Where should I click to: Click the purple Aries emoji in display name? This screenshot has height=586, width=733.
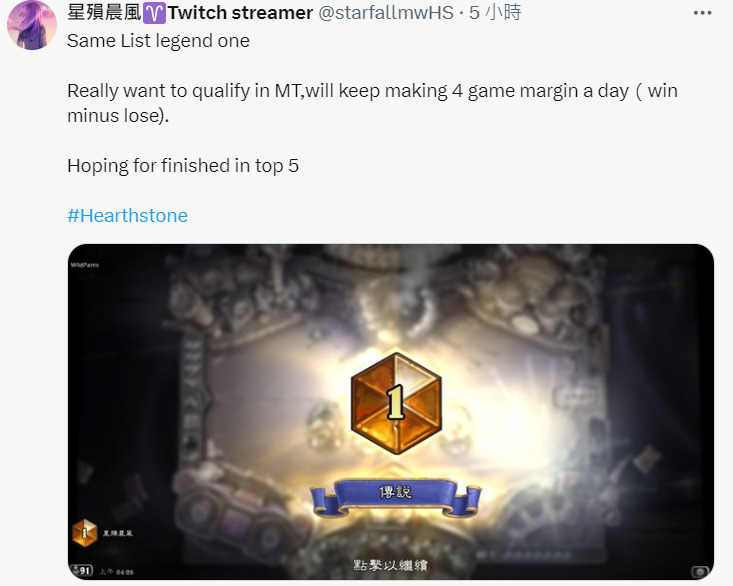click(x=154, y=13)
